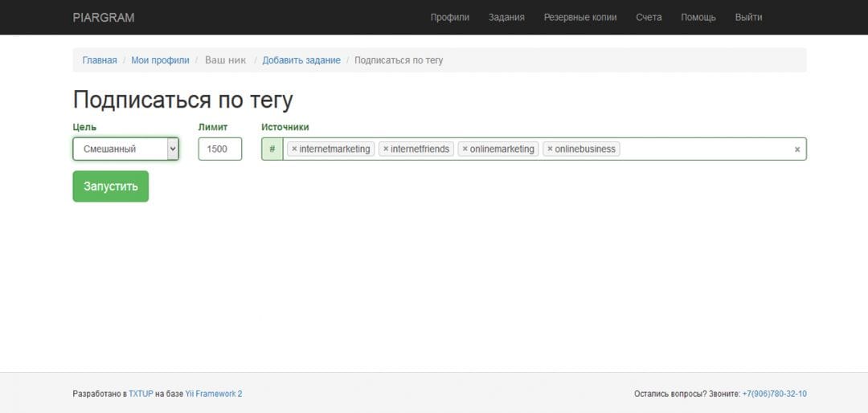Click the Лимит field label

coord(212,127)
